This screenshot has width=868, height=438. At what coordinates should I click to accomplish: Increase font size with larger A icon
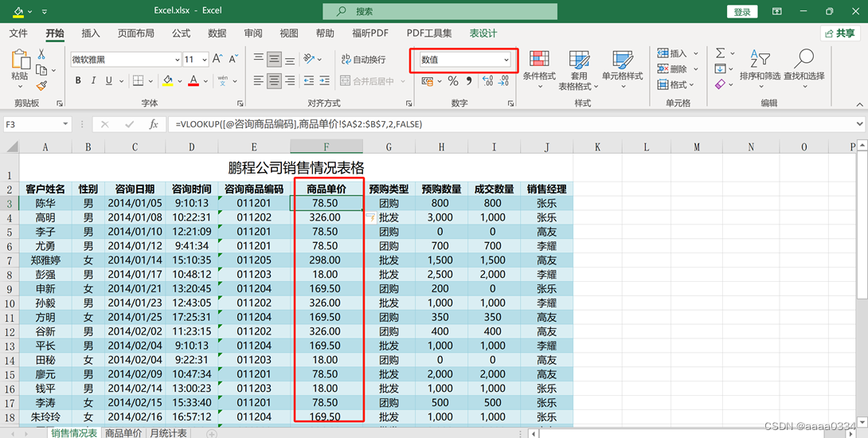[x=217, y=59]
